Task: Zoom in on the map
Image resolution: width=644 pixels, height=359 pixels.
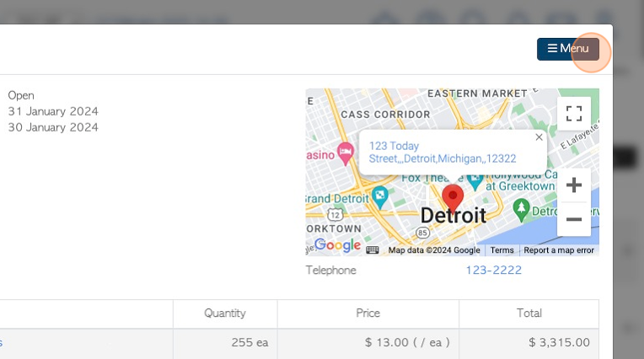Action: 573,185
